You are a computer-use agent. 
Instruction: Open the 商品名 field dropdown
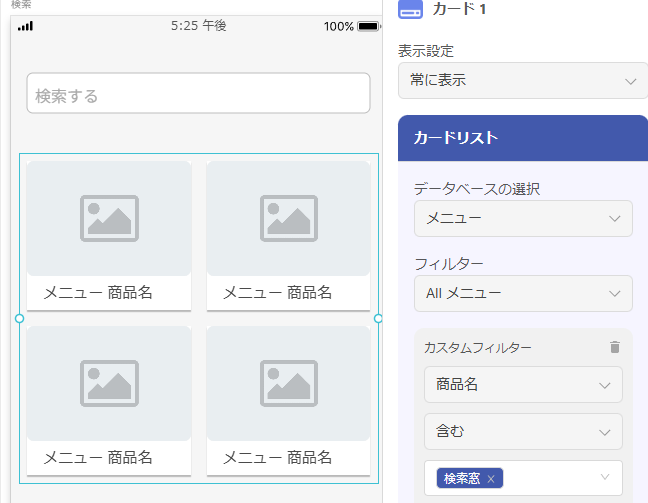(523, 384)
